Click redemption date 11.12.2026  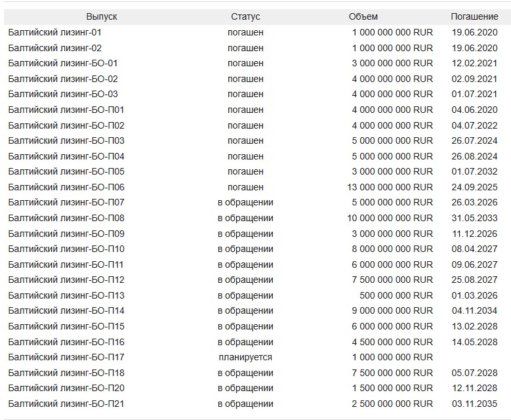pyautogui.click(x=474, y=234)
